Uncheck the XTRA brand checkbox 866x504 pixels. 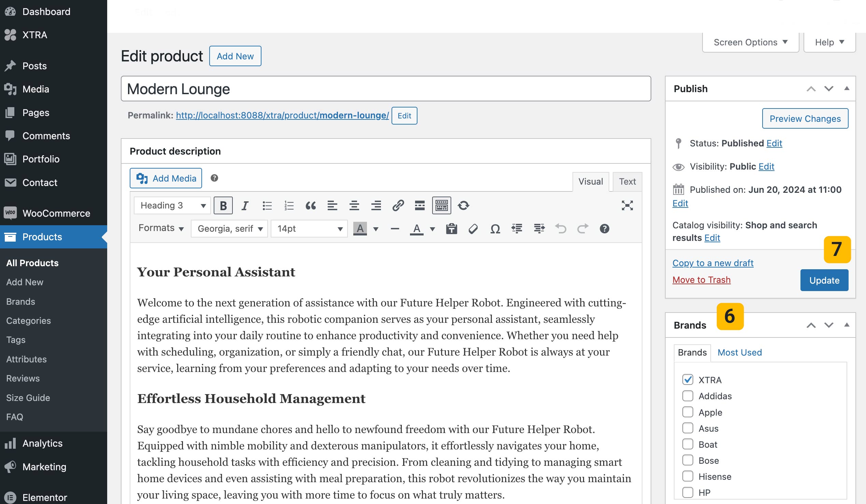(x=687, y=380)
